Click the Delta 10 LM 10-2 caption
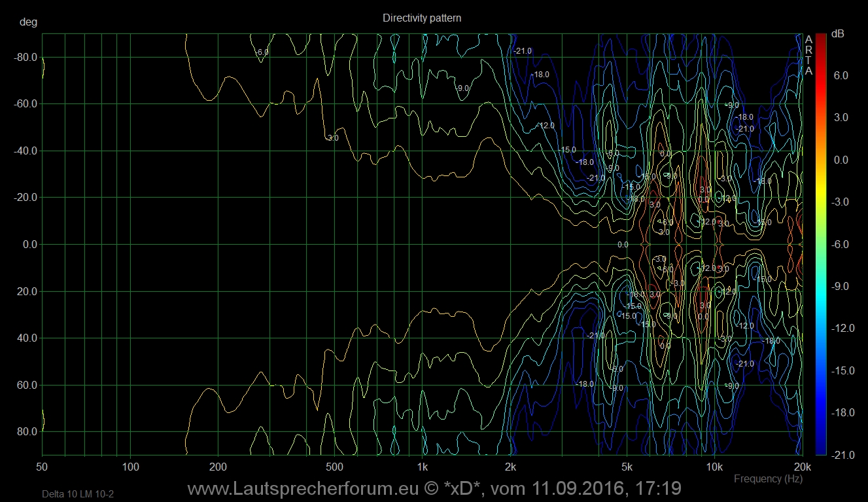 (73, 493)
